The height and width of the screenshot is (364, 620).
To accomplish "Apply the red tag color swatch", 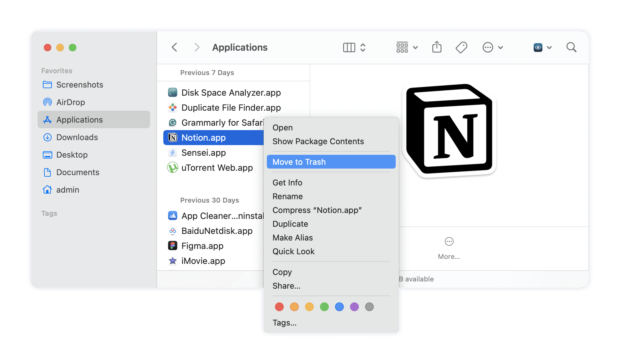I will coord(279,307).
